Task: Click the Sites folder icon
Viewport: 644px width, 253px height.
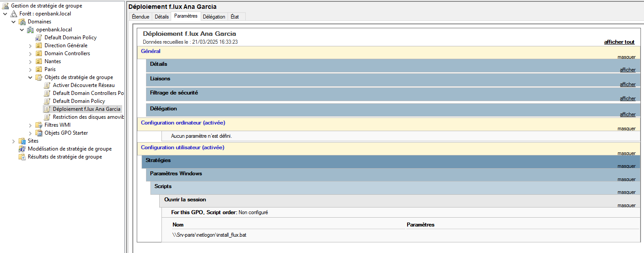Action: click(22, 141)
